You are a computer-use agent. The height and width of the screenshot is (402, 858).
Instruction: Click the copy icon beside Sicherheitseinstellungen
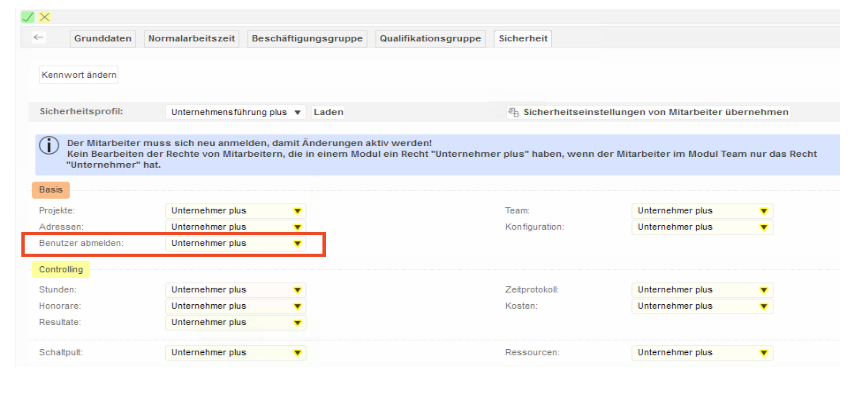(x=513, y=113)
